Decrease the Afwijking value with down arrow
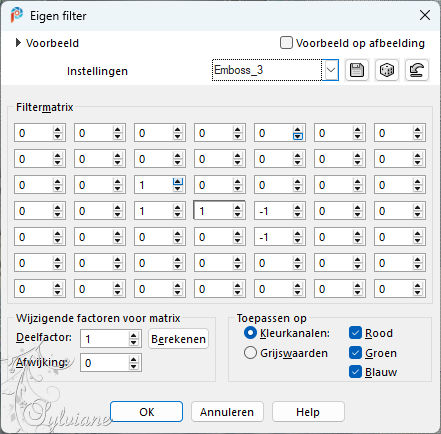Viewport: 441px width, 434px height. pyautogui.click(x=133, y=366)
